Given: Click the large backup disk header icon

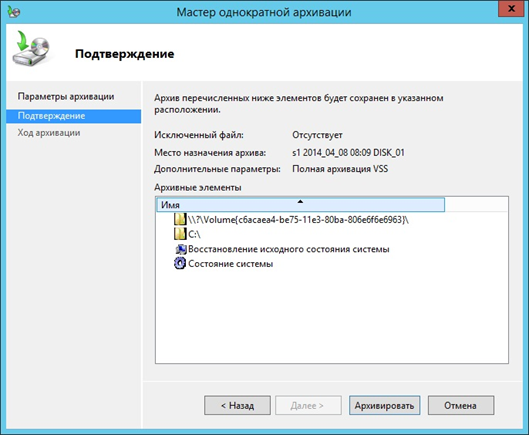Looking at the screenshot, I should (x=32, y=48).
